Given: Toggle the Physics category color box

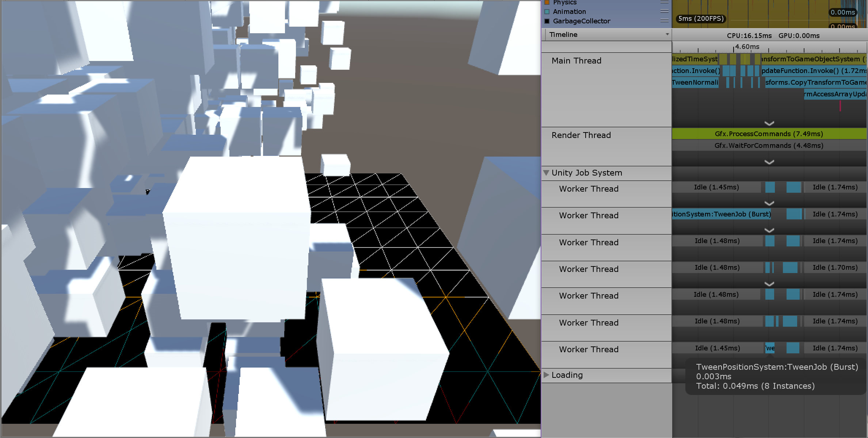Looking at the screenshot, I should (547, 3).
